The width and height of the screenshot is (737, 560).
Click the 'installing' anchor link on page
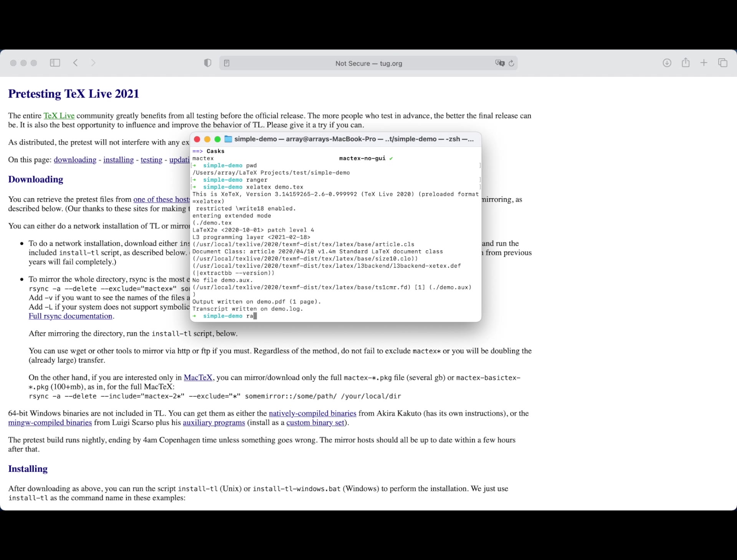118,160
